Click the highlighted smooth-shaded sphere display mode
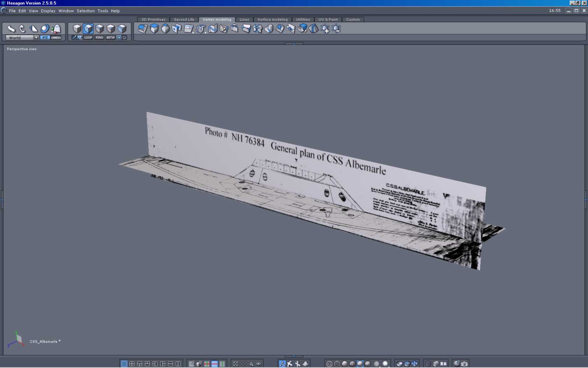588x368 pixels. 360,364
